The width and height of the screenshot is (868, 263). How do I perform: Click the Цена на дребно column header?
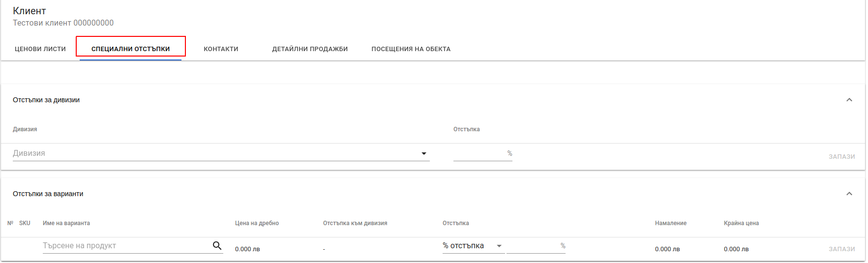[x=257, y=223]
